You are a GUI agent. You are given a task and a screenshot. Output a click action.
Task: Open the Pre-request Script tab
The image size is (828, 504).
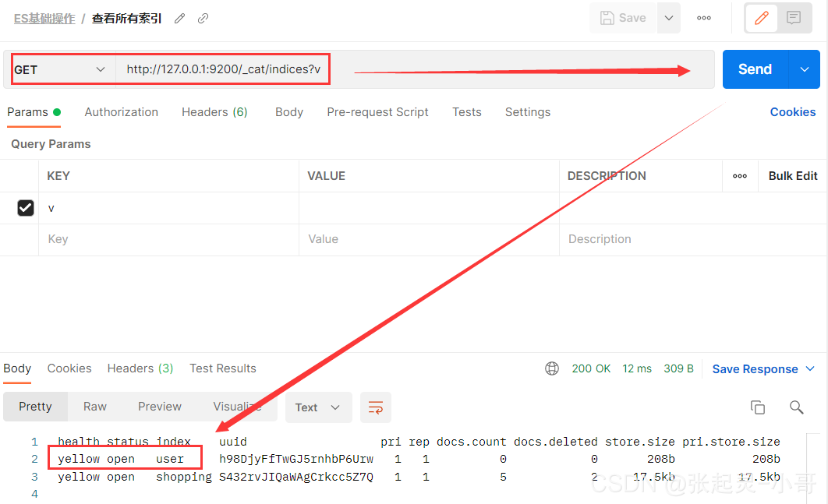pyautogui.click(x=377, y=112)
